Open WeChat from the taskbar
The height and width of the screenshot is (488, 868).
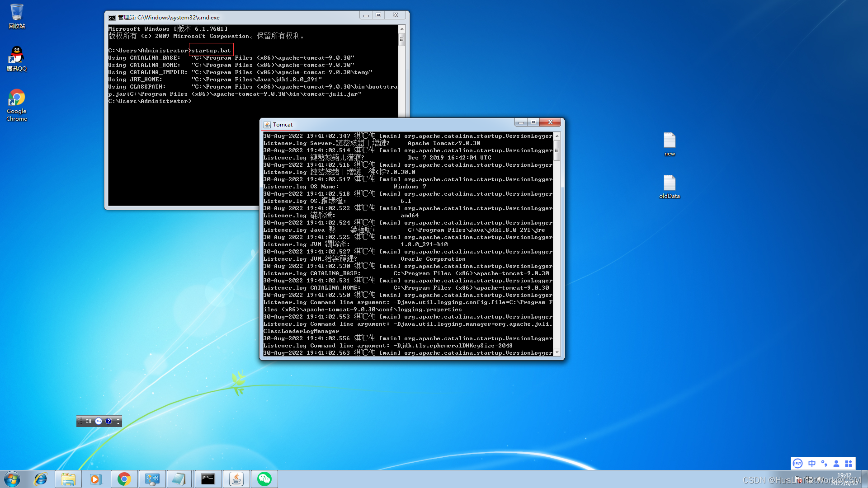coord(264,479)
